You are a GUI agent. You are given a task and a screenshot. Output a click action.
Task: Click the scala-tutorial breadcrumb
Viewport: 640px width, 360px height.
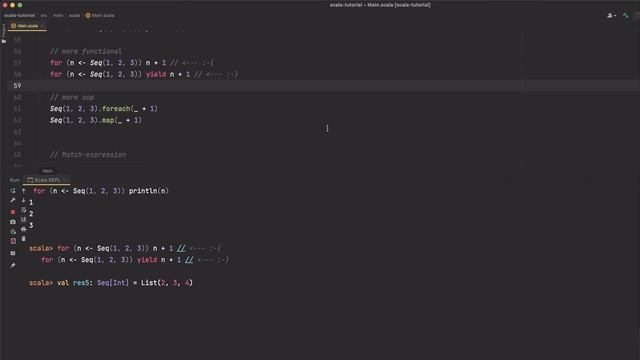coord(19,16)
